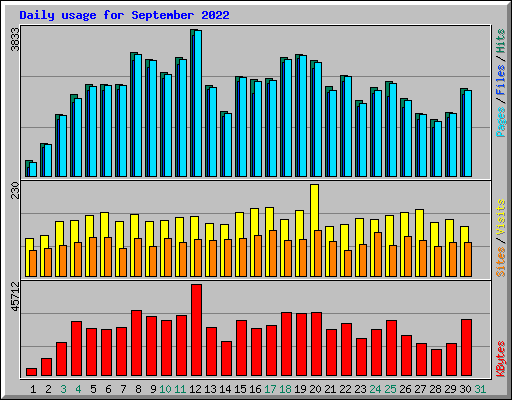Image resolution: width=512 pixels, height=400 pixels.
Task: Click green day label 24
Action: [x=375, y=389]
